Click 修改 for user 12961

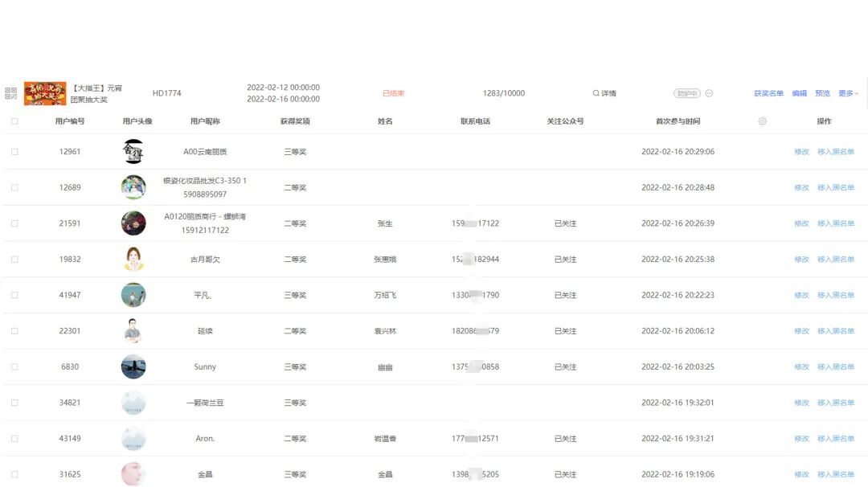tap(801, 152)
